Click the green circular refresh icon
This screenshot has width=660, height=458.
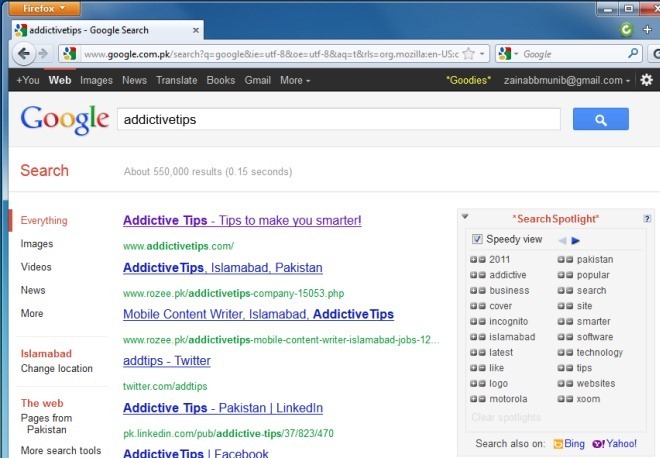click(x=626, y=29)
